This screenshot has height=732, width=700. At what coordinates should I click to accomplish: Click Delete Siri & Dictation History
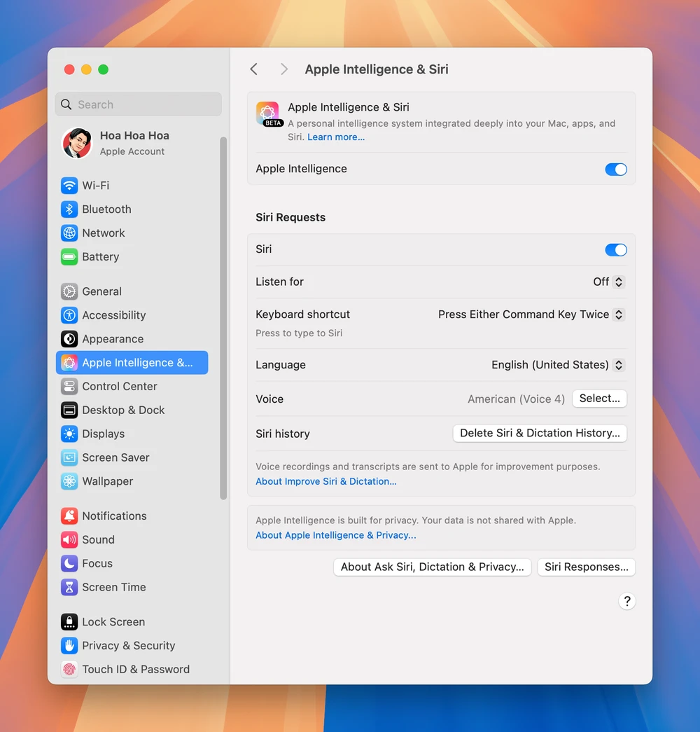tap(539, 433)
